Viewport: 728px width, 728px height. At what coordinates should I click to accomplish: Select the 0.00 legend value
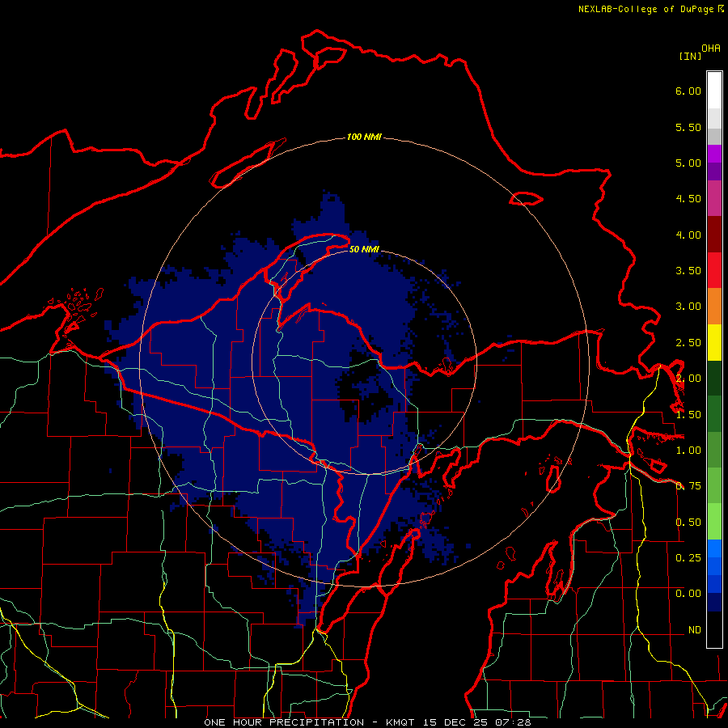688,594
